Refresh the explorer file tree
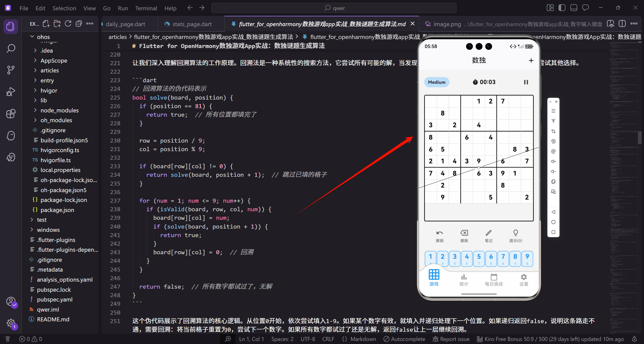 point(68,24)
